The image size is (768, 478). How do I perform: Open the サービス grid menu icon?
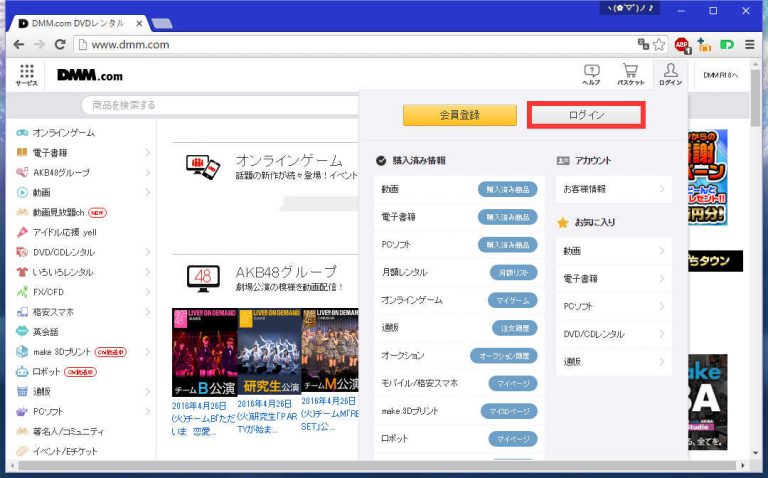(x=26, y=75)
